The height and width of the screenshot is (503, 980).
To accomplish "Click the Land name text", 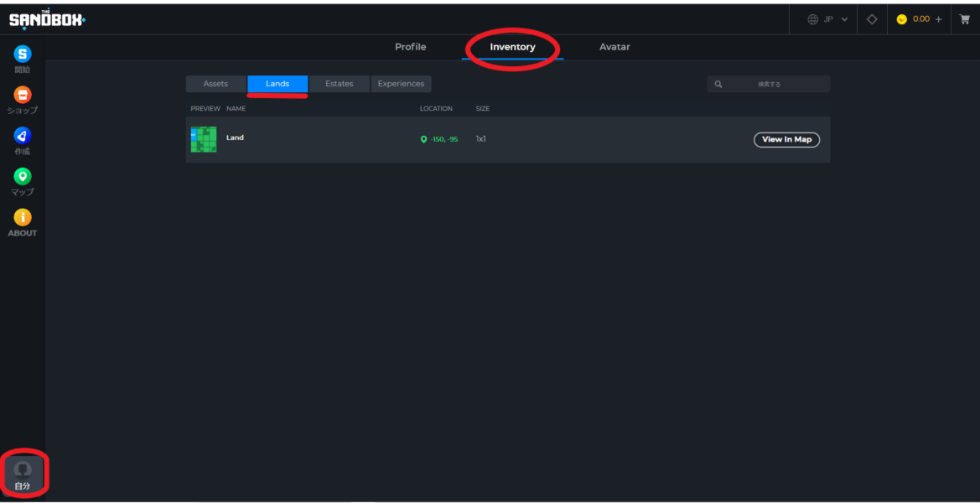I will click(235, 137).
